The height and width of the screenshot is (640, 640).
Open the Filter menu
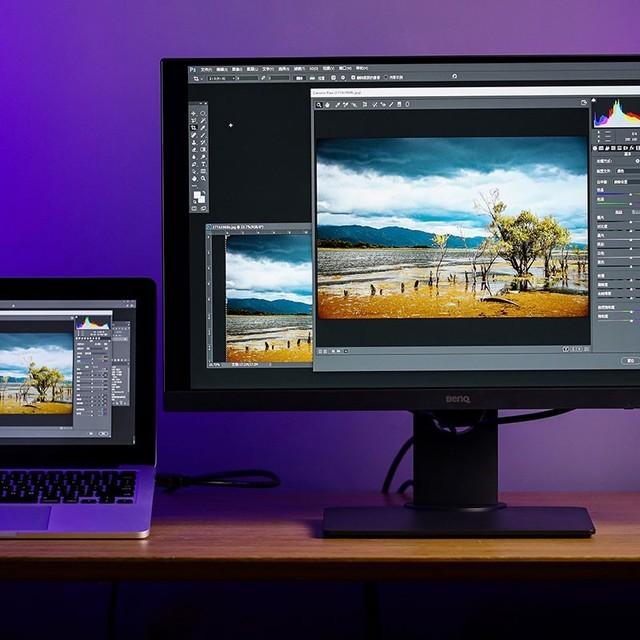pyautogui.click(x=299, y=69)
